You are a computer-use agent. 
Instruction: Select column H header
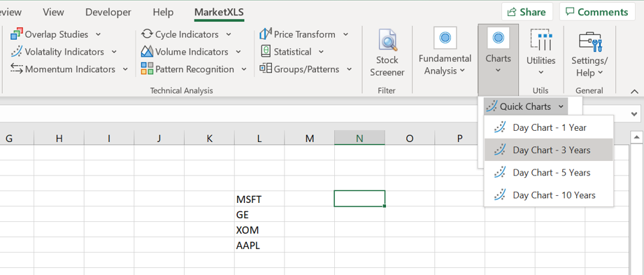59,138
